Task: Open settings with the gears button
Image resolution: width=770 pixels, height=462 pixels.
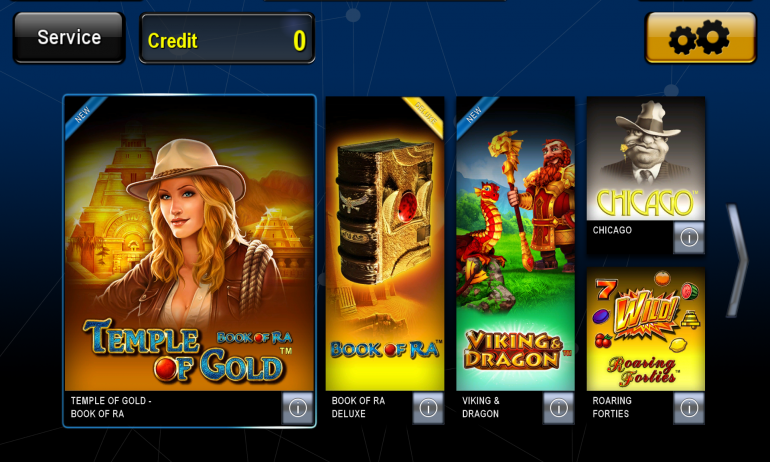Action: tap(700, 38)
